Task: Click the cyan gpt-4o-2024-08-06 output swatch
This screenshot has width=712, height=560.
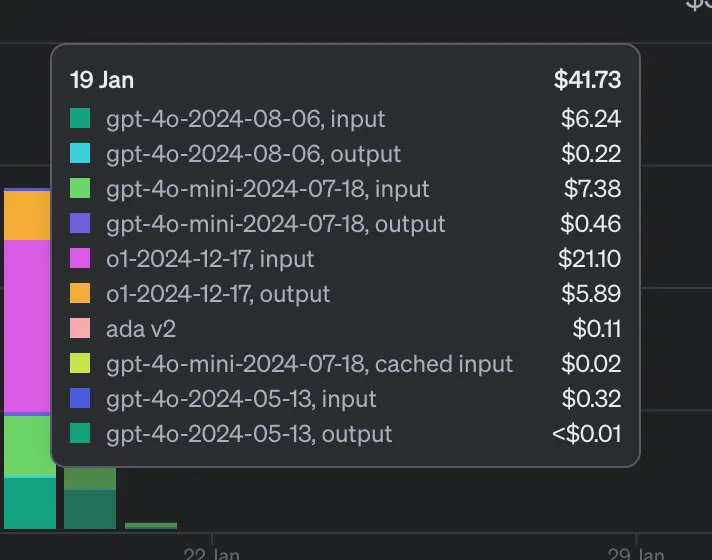Action: (80, 154)
